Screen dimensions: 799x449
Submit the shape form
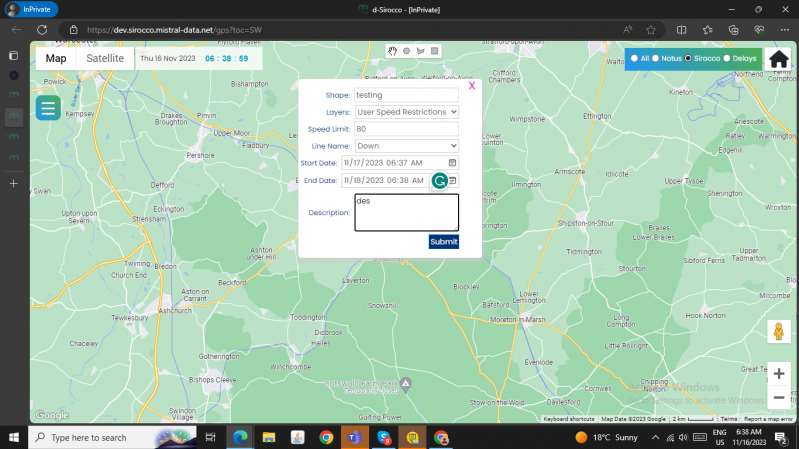[x=444, y=242]
